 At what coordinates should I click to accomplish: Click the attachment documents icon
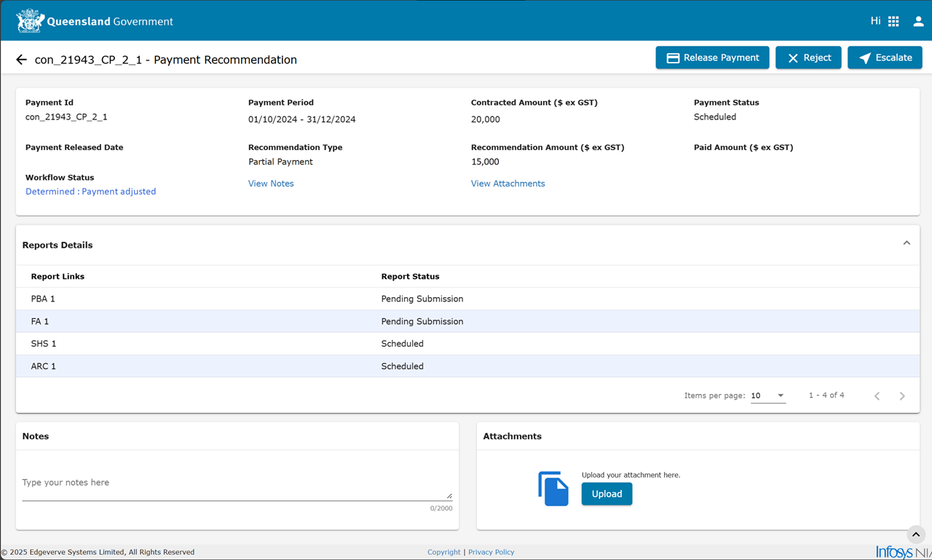click(x=553, y=488)
